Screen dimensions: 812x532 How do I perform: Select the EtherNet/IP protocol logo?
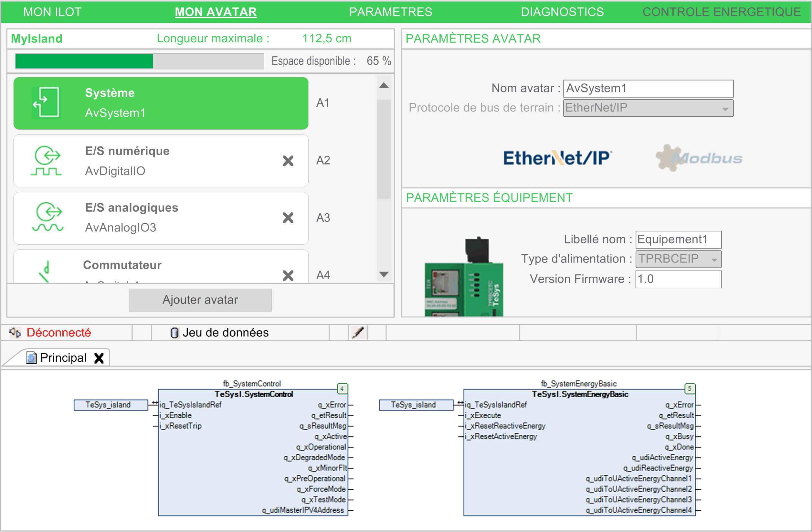557,158
